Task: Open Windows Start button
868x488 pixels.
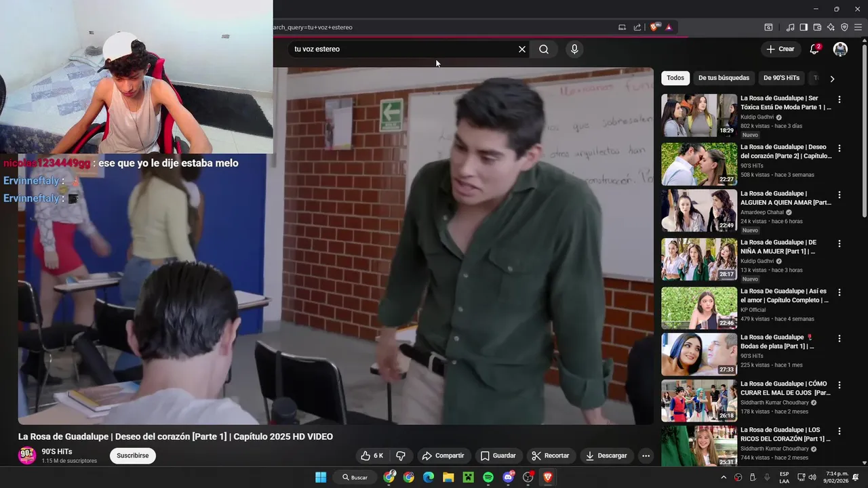Action: [x=321, y=477]
